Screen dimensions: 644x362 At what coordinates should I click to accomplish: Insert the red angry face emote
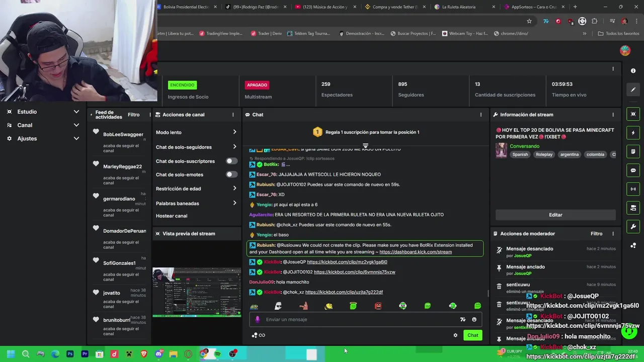tap(378, 306)
